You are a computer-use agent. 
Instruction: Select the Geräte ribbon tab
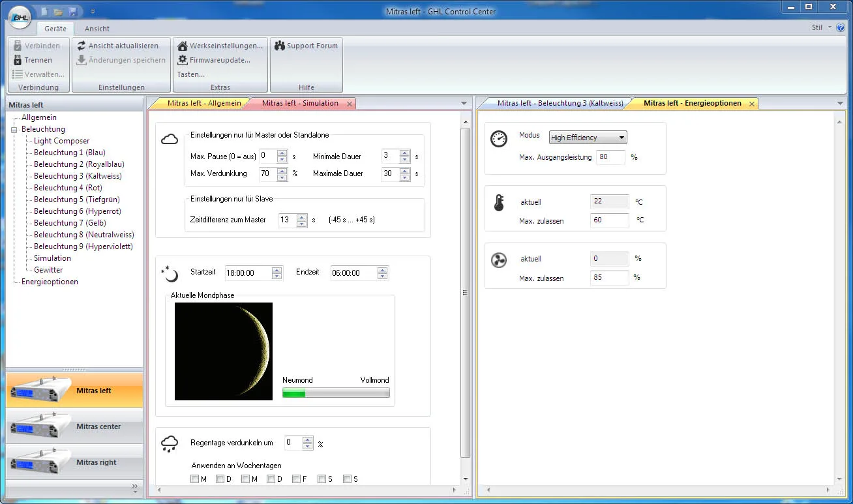tap(55, 29)
